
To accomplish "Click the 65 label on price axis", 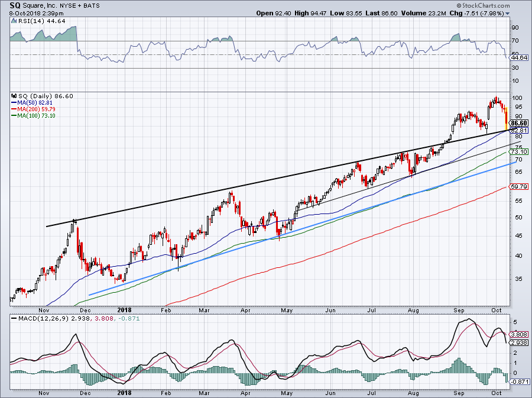I will 518,172.
